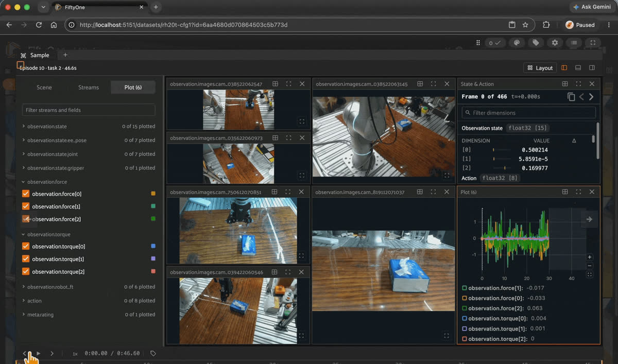Image resolution: width=618 pixels, height=364 pixels.
Task: Zoom out on the plot
Action: (590, 266)
